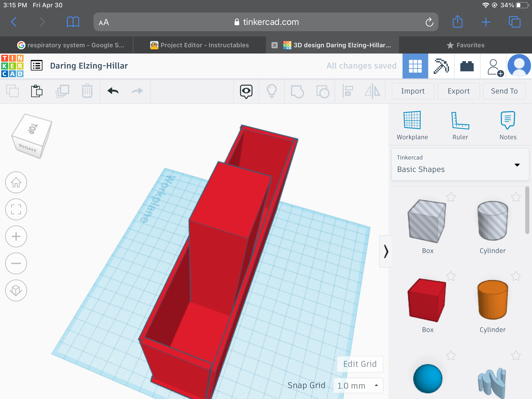Pick the striped hole Cylinder shape
The image size is (532, 399).
(492, 221)
